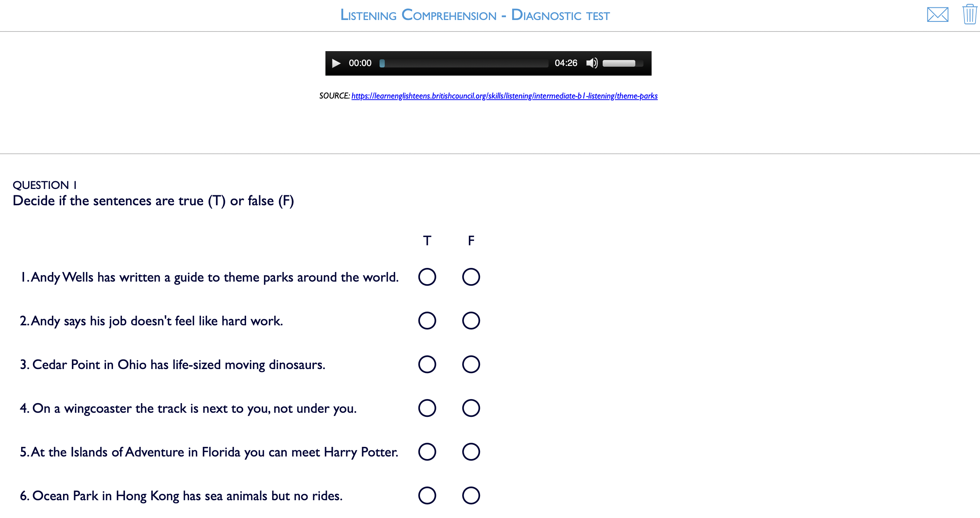Image resolution: width=980 pixels, height=518 pixels.
Task: Mark sentence 1 about Andy Wells as True
Action: 427,277
